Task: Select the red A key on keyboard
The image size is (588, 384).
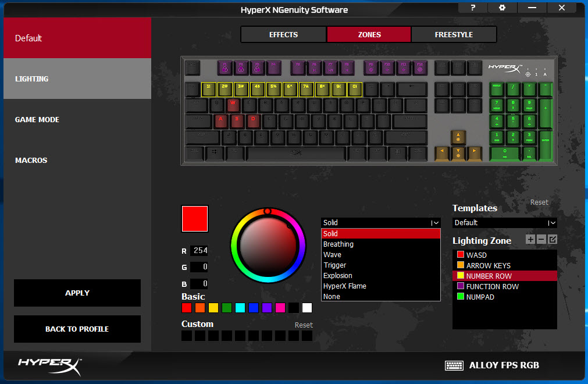Action: tap(221, 122)
